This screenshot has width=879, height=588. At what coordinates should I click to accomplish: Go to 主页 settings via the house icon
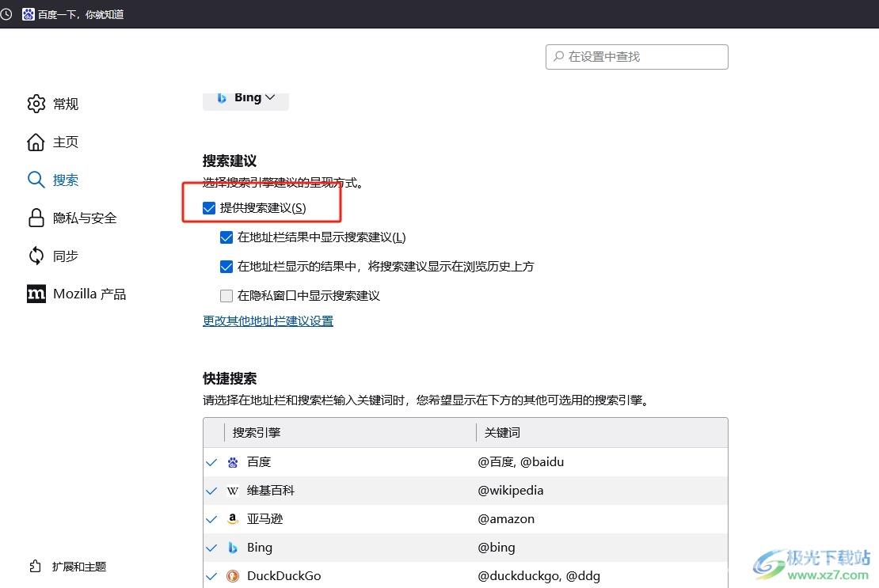point(36,142)
